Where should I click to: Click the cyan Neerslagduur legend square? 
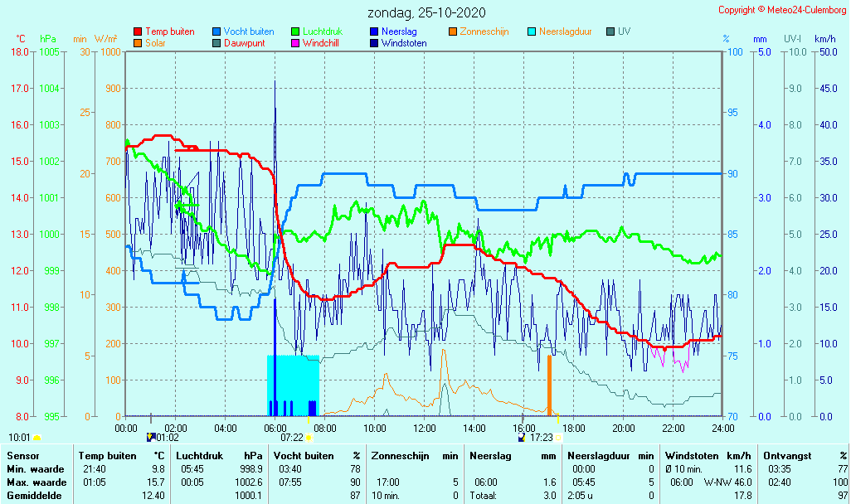coord(532,31)
